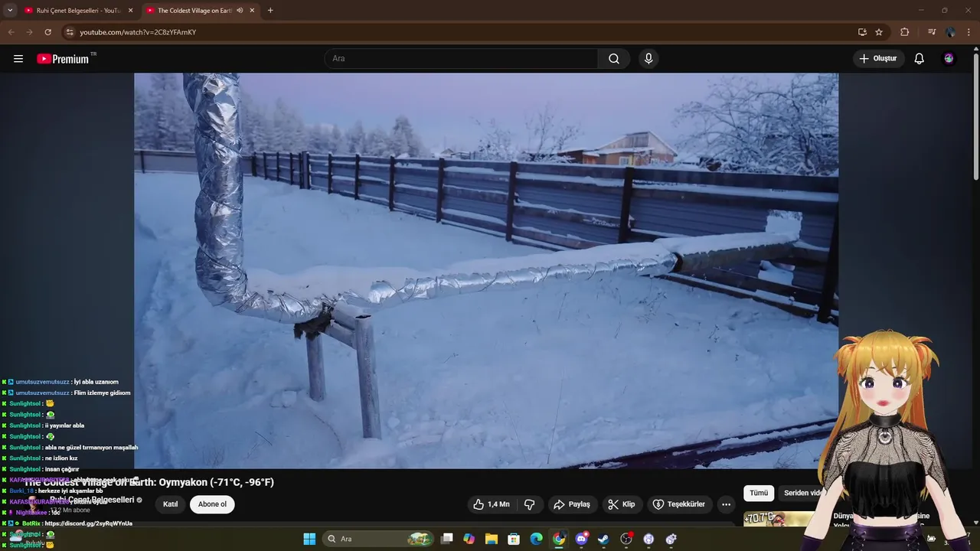Screen dimensions: 980x551
Task: Open a new browser tab
Action: pos(270,11)
